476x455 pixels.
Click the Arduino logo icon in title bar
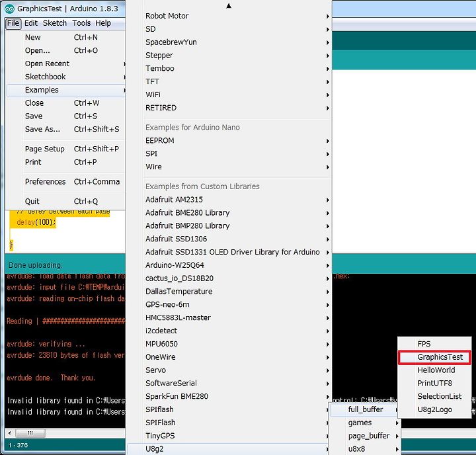(x=9, y=9)
